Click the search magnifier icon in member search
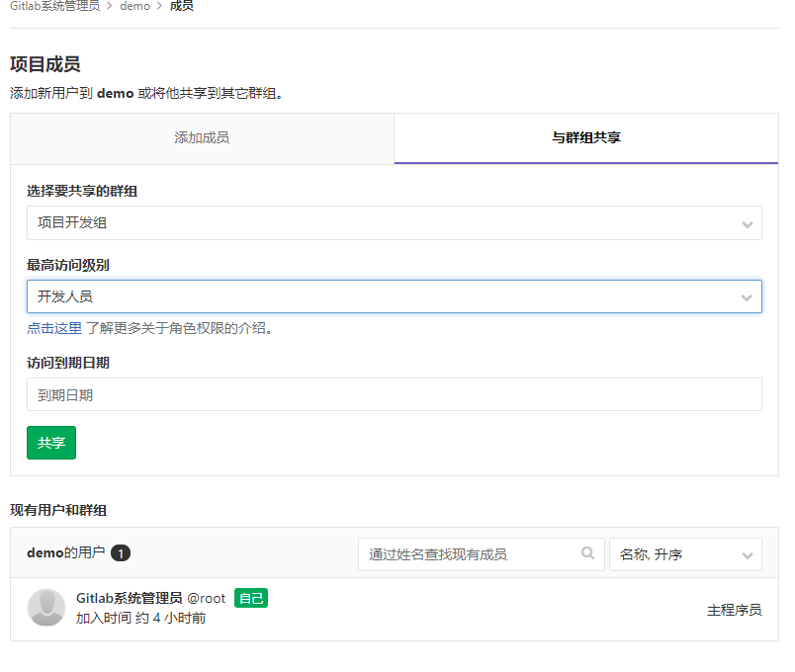The width and height of the screenshot is (795, 672). click(587, 554)
